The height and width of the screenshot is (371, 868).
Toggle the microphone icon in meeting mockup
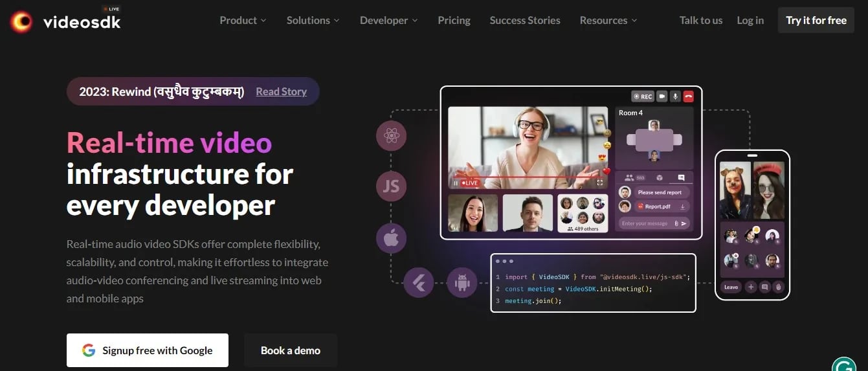[675, 96]
